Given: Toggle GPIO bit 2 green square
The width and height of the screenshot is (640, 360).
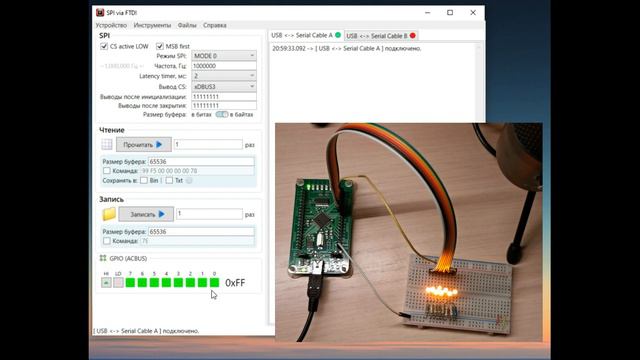Looking at the screenshot, I should pos(190,282).
